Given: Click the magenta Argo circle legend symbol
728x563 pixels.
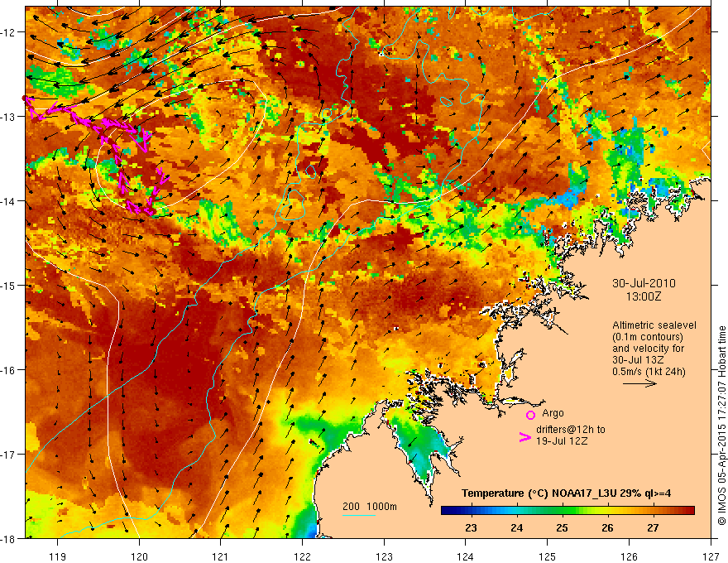Looking at the screenshot, I should tap(530, 415).
